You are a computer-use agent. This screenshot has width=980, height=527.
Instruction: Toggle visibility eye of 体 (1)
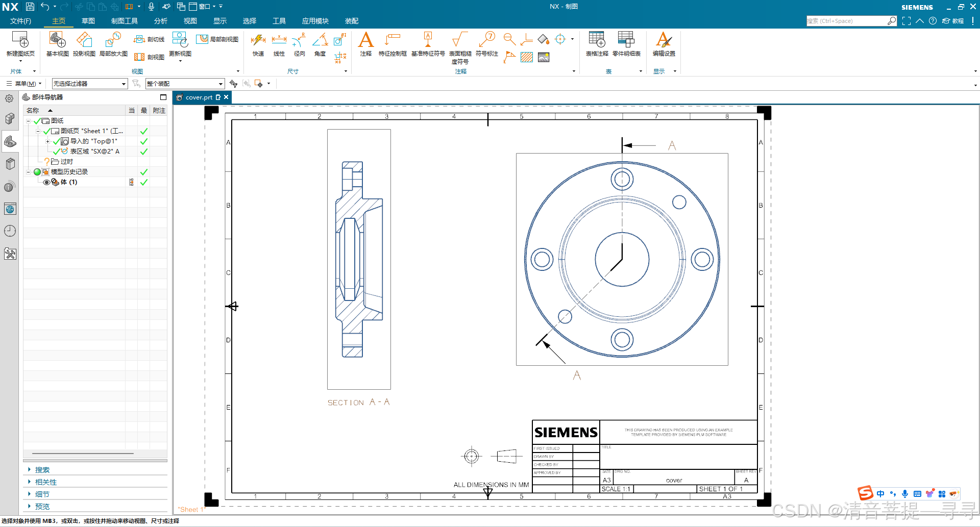click(46, 182)
